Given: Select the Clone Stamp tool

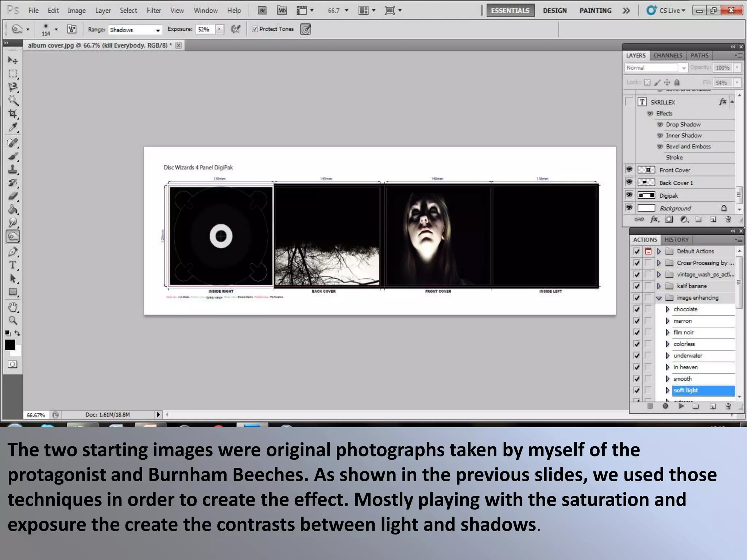Looking at the screenshot, I should coord(13,170).
